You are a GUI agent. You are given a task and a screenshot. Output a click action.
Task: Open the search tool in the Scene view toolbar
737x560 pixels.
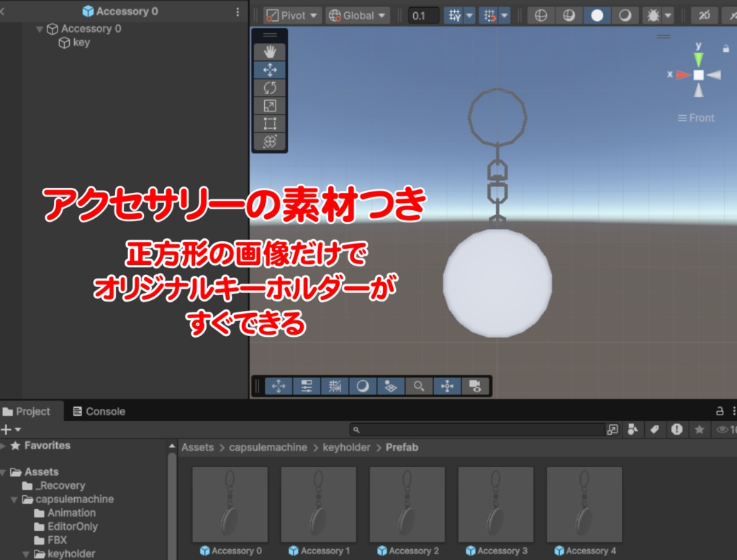(418, 387)
